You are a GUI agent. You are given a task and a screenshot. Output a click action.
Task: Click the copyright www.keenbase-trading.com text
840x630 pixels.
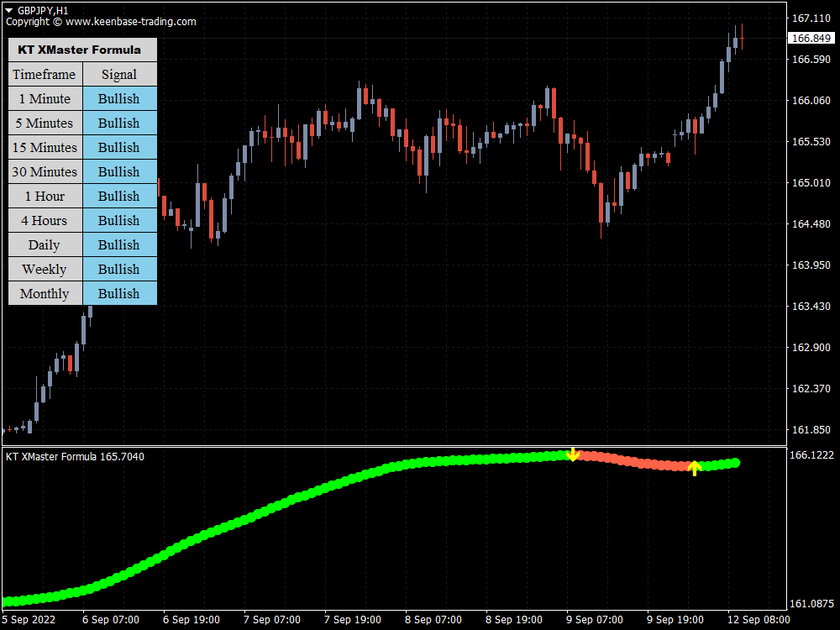[101, 22]
